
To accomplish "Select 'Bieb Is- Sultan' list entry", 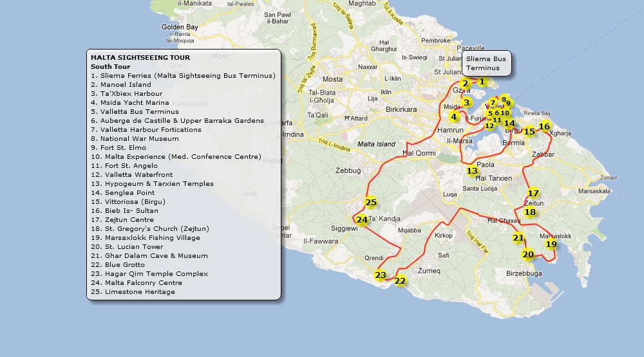I will pyautogui.click(x=124, y=211).
